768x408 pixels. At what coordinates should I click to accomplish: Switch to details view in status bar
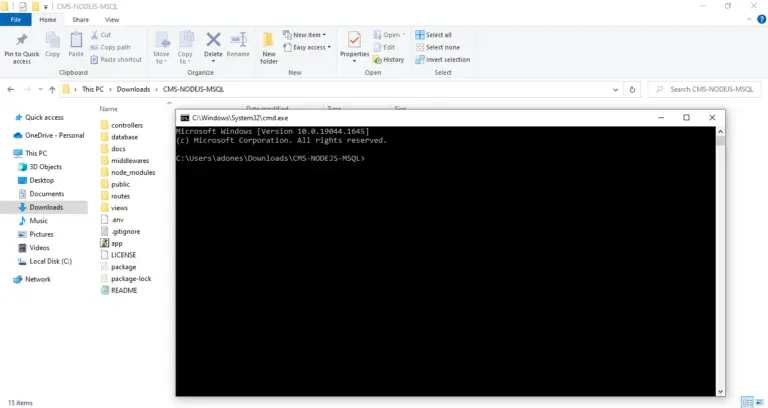pyautogui.click(x=747, y=402)
